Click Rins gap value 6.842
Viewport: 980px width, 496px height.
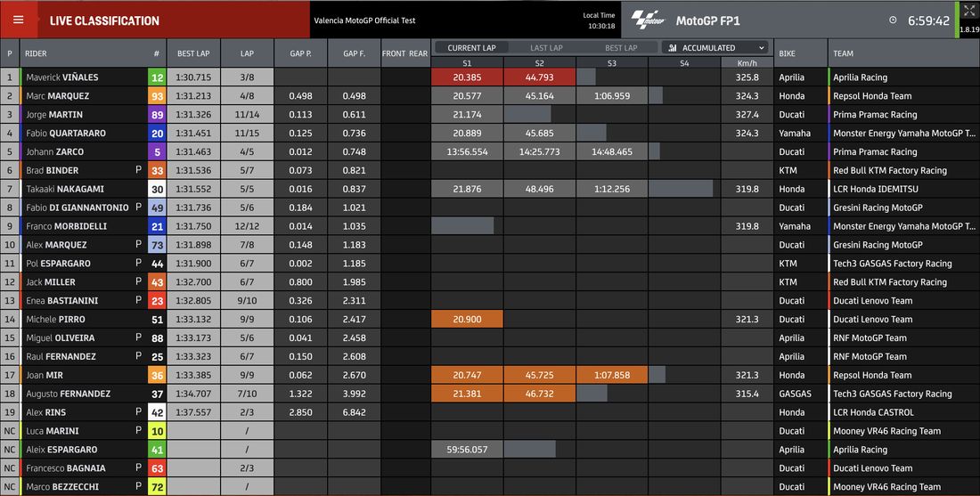click(x=354, y=412)
